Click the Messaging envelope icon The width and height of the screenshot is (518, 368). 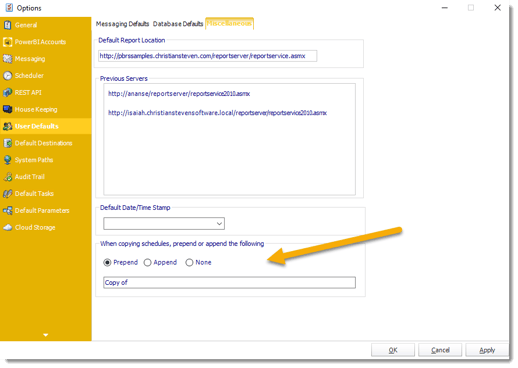(x=7, y=59)
